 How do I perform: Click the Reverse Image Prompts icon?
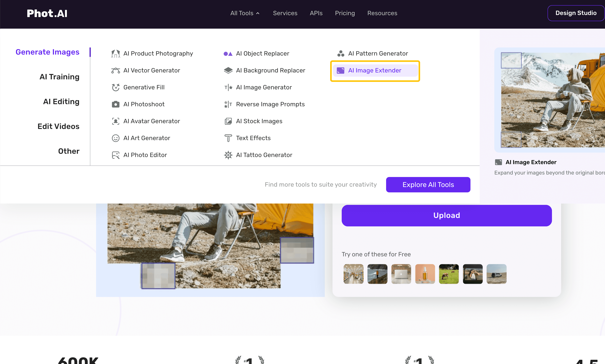pos(227,104)
